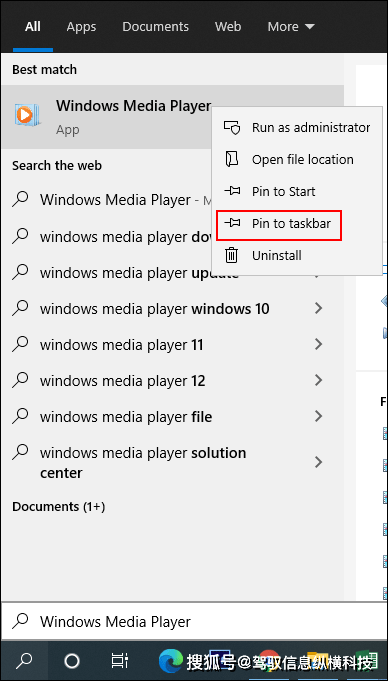Open Task View icon on taskbar
This screenshot has height=681, width=388.
119,661
